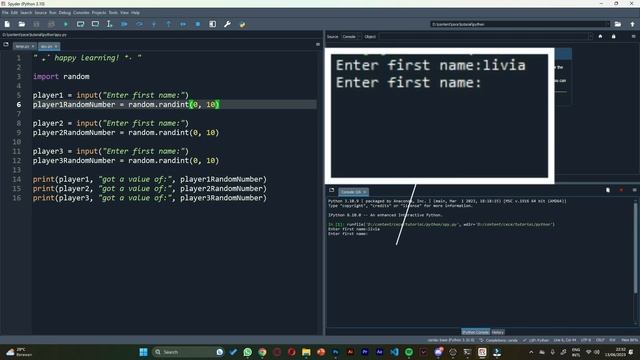Viewport: 640px width, 360px height.
Task: Interrupt the kernel with the red stop icon
Action: point(621,190)
